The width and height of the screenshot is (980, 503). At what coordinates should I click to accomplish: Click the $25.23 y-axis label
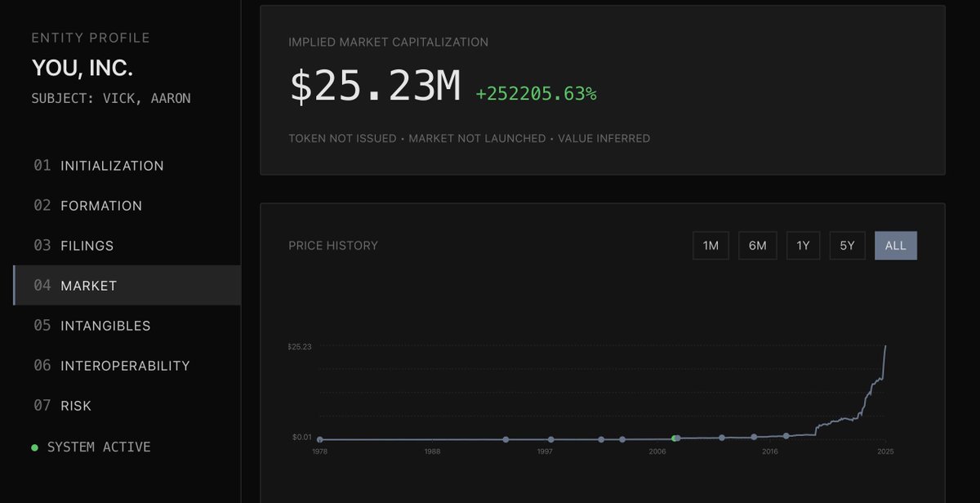(299, 347)
